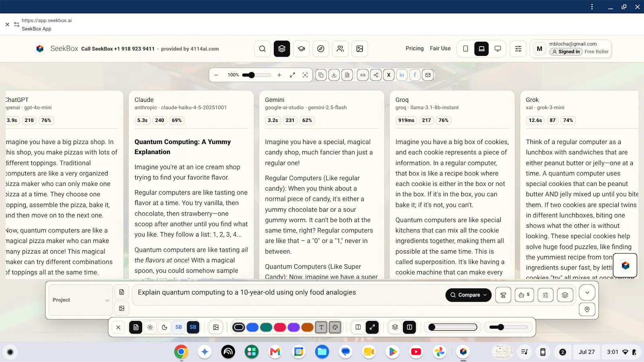
Task: Click the location pin icon right of prompt
Action: (x=587, y=309)
